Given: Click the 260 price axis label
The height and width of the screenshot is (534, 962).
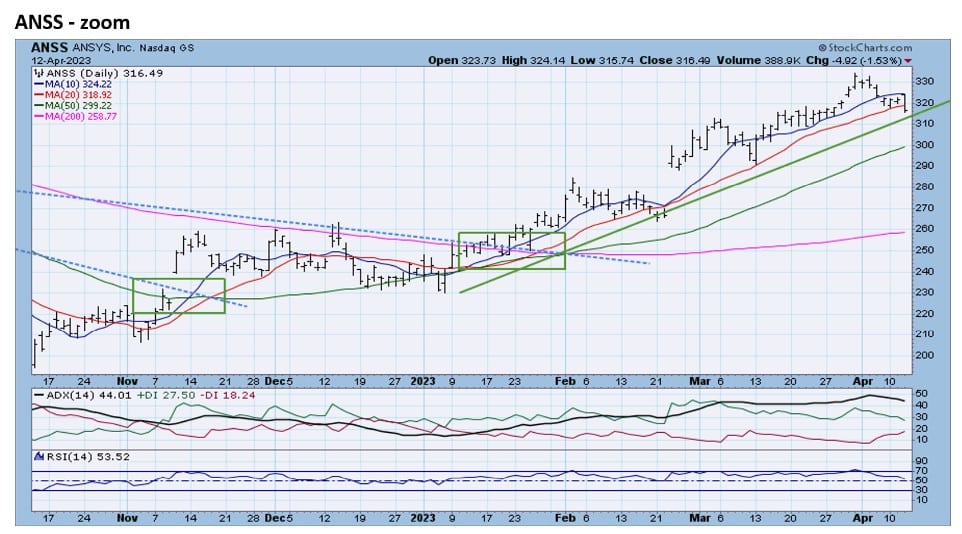Looking at the screenshot, I should (x=925, y=229).
